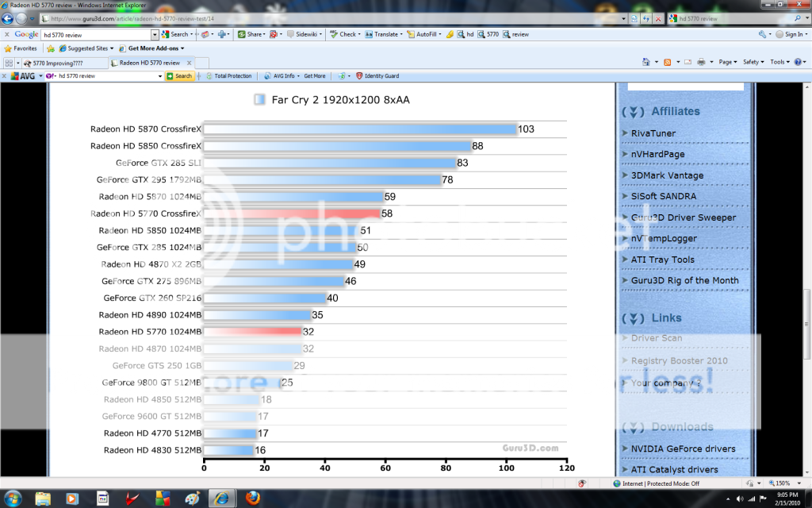Click Get More on AVG toolbar
Viewport: 812px width, 508px height.
point(314,75)
